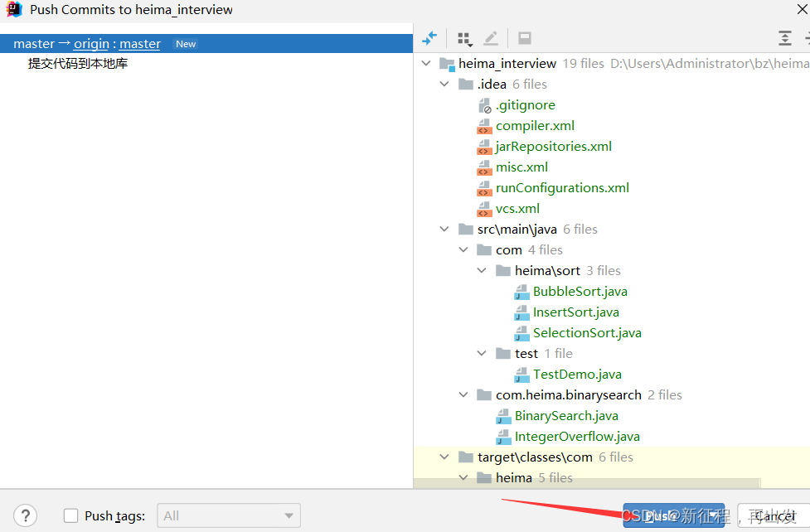Click the .gitignore file icon
810x532 pixels.
(x=484, y=105)
